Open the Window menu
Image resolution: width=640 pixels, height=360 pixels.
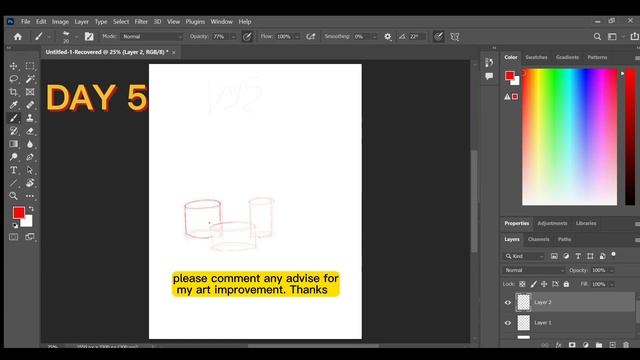(222, 22)
